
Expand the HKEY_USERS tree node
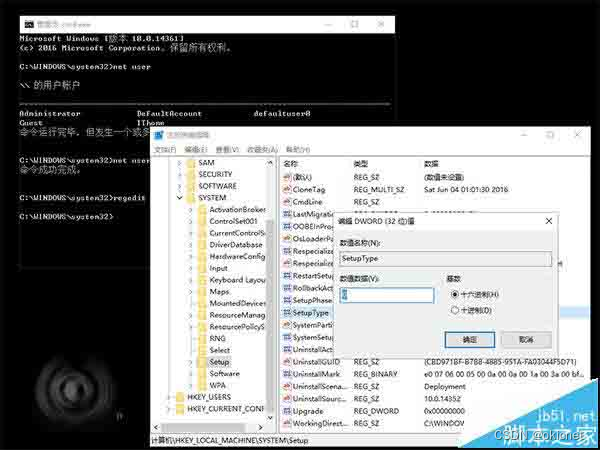point(169,397)
